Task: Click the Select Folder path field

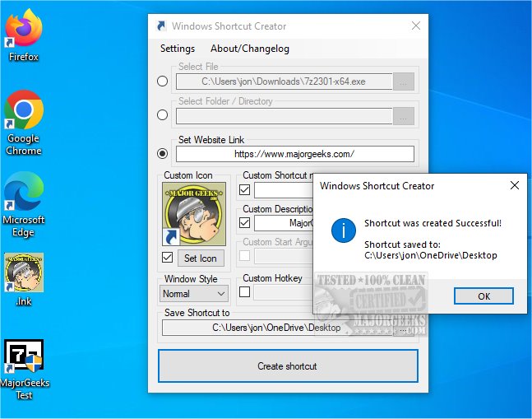Action: 284,116
